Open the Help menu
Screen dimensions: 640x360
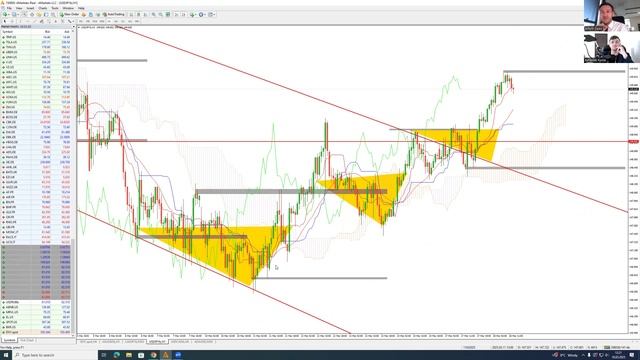point(81,8)
